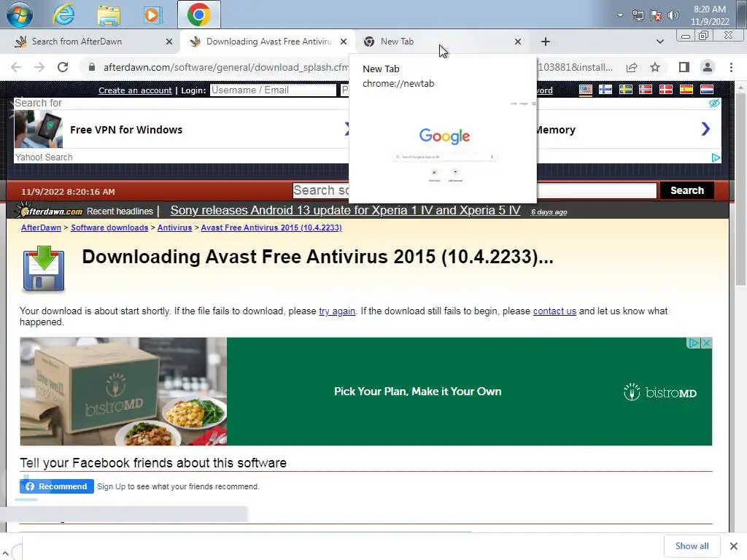Click the green download floppy disk icon
The height and width of the screenshot is (560, 747).
pos(43,268)
